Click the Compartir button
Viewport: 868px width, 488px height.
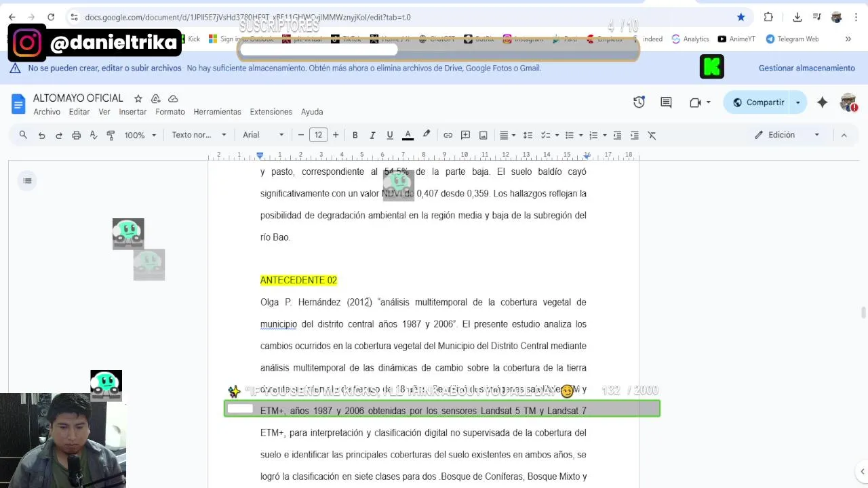[x=757, y=102]
